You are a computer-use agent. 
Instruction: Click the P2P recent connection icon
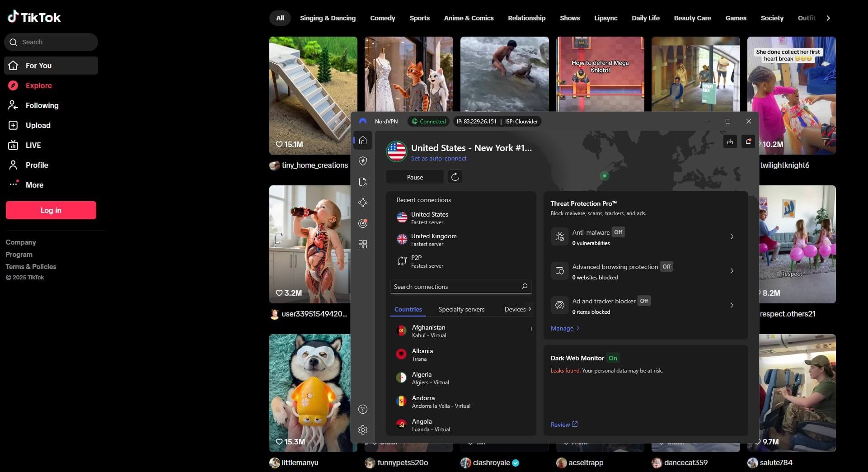click(402, 261)
